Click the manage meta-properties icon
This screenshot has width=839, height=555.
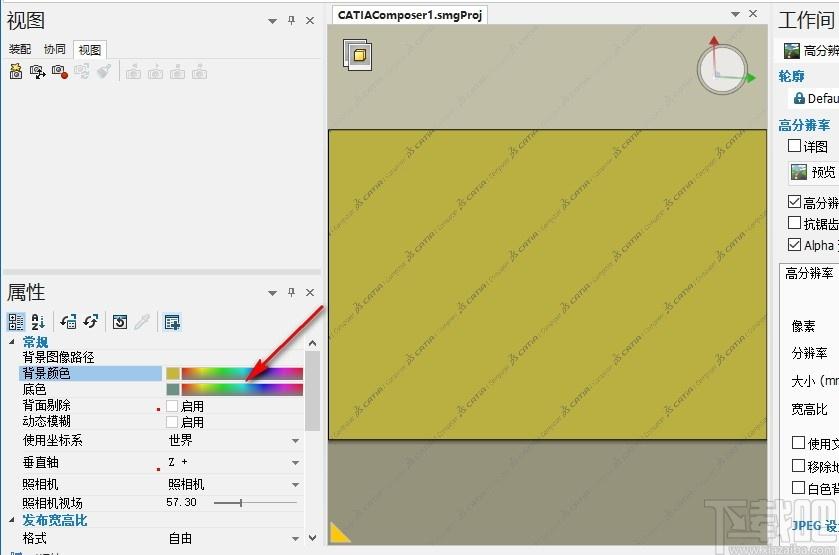click(x=172, y=322)
